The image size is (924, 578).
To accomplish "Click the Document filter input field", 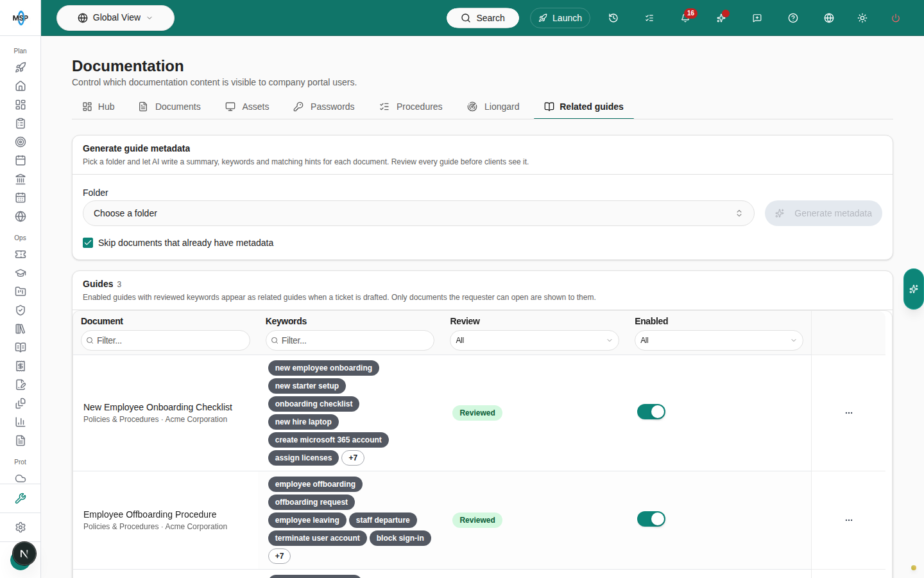I will (166, 340).
